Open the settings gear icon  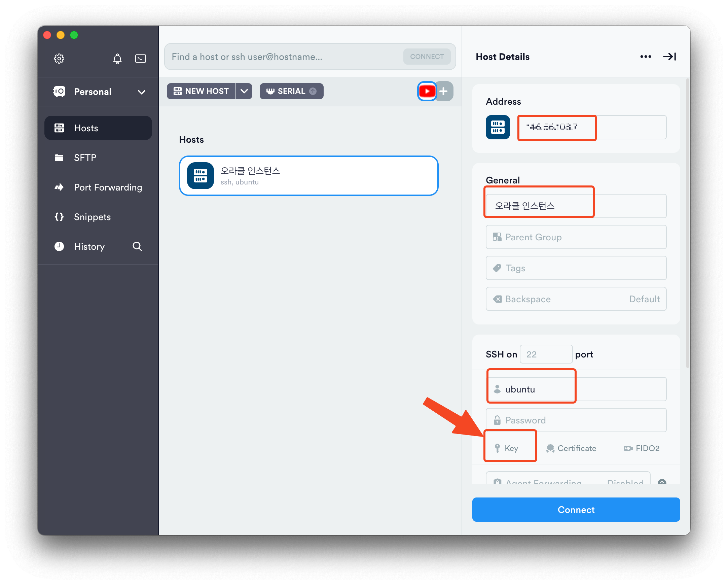pos(59,59)
